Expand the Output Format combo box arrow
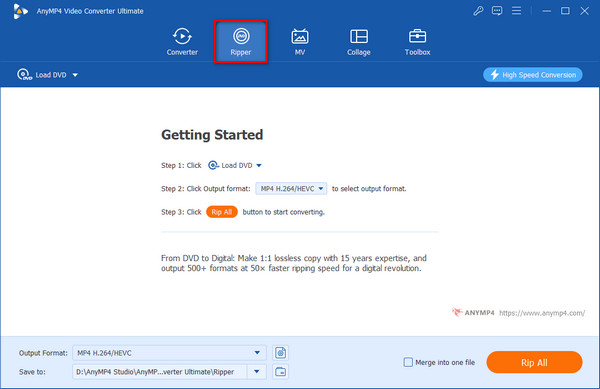Viewport: 600px width, 389px height. pyautogui.click(x=257, y=353)
